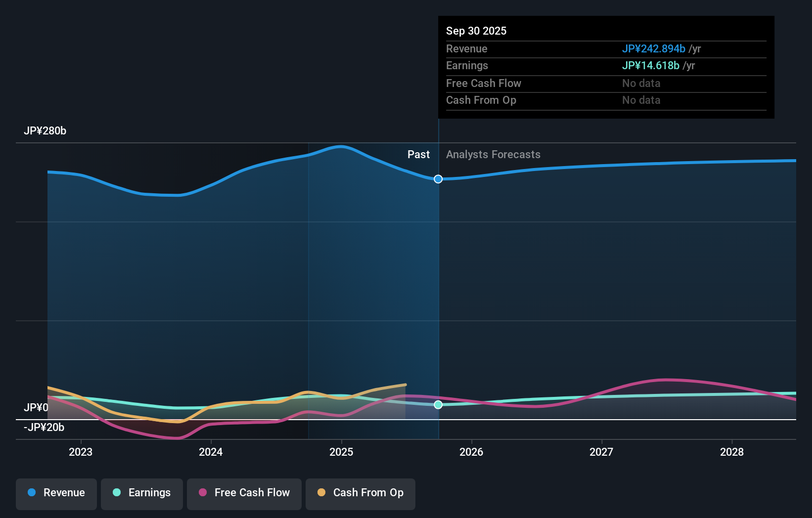Toggle the Cash From Op series visibility
This screenshot has width=812, height=518.
click(x=360, y=493)
